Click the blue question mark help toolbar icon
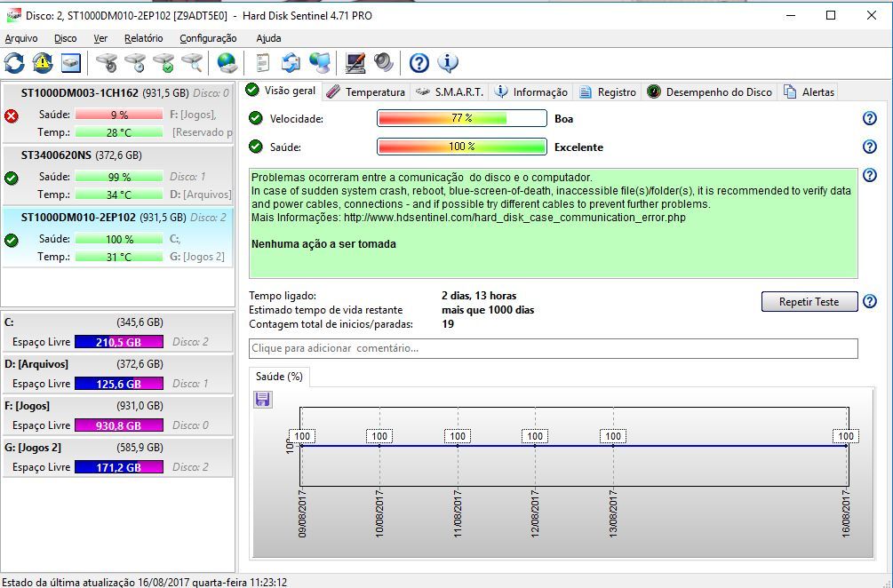The height and width of the screenshot is (588, 893). coord(419,62)
